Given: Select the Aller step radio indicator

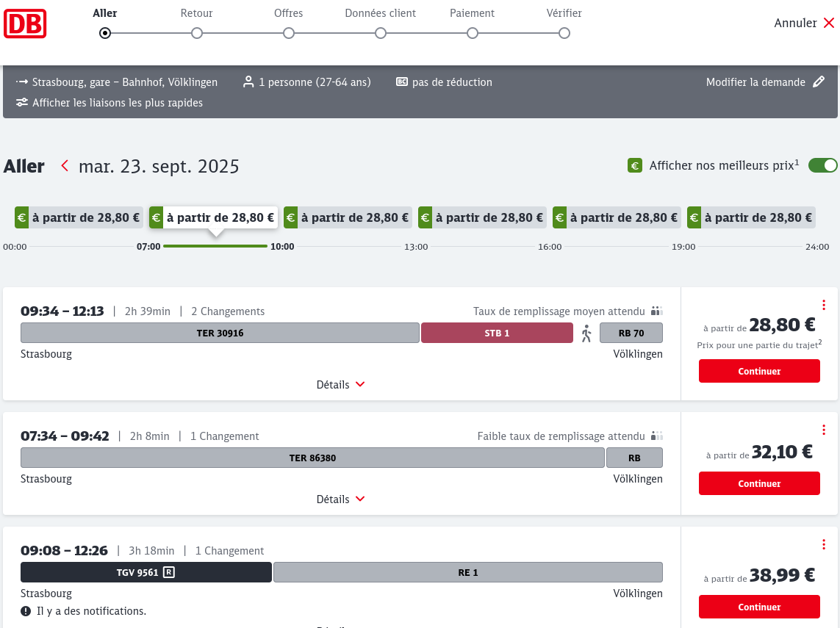Looking at the screenshot, I should point(105,33).
